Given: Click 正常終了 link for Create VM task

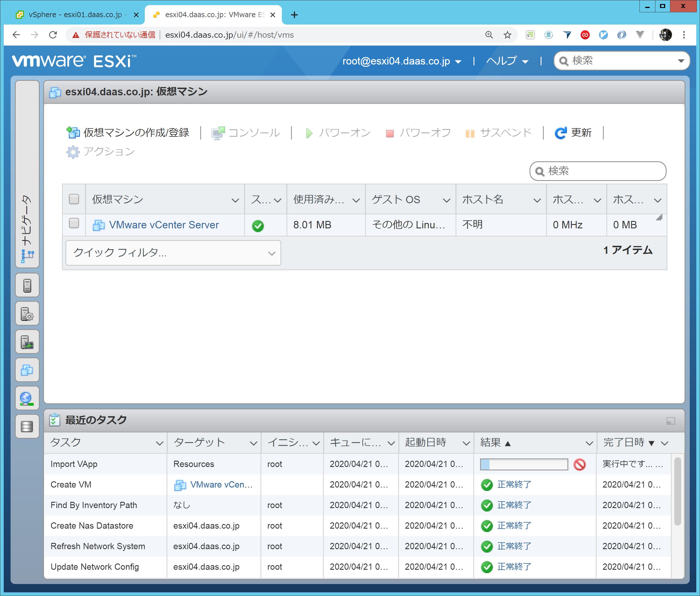Looking at the screenshot, I should (x=514, y=485).
